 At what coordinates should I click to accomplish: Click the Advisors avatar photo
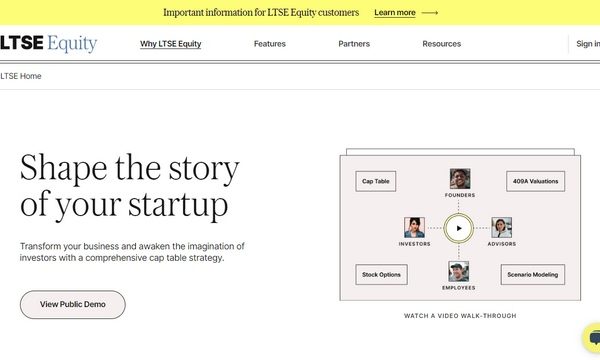pyautogui.click(x=501, y=227)
